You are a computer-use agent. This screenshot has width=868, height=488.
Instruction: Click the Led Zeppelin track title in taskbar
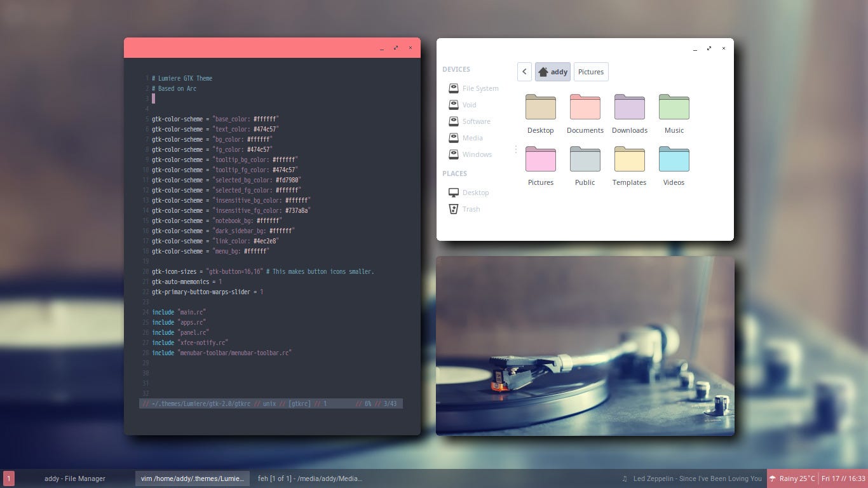(696, 478)
